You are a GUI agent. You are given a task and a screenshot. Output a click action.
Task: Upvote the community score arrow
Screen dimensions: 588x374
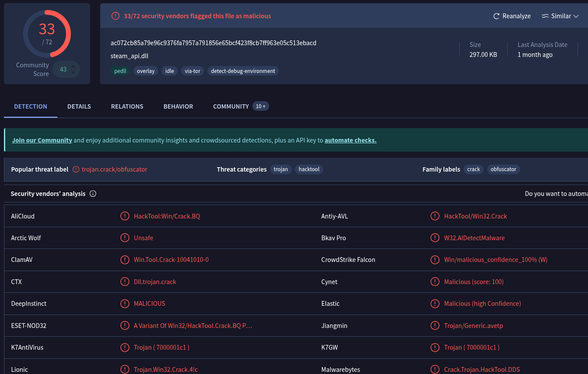tap(73, 66)
